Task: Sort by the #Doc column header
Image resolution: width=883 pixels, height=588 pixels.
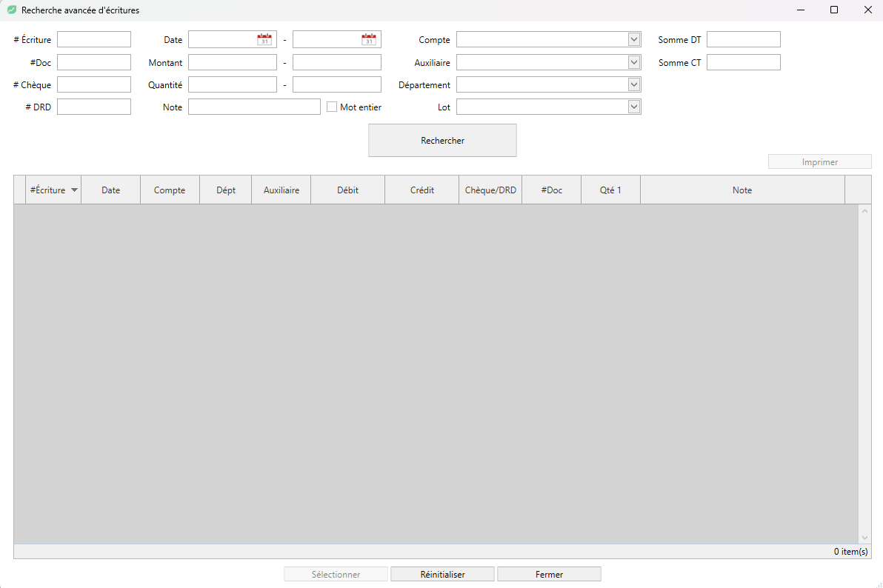Action: pyautogui.click(x=552, y=190)
